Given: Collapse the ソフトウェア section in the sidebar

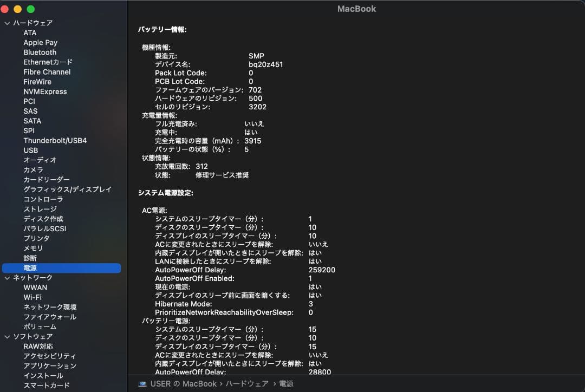Looking at the screenshot, I should pyautogui.click(x=7, y=336).
